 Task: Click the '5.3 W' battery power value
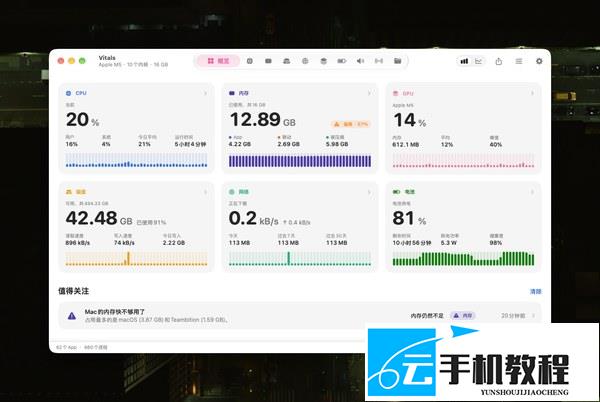tap(448, 243)
